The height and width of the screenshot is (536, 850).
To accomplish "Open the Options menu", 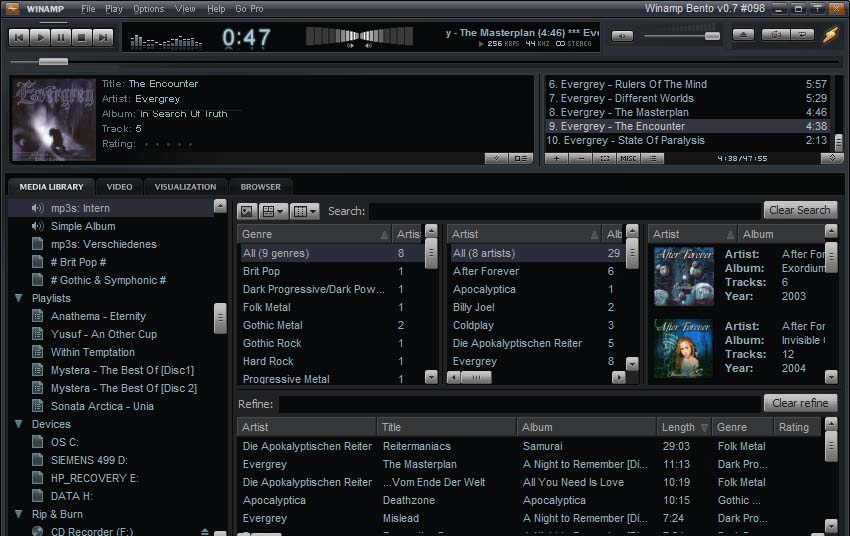I will tap(149, 9).
